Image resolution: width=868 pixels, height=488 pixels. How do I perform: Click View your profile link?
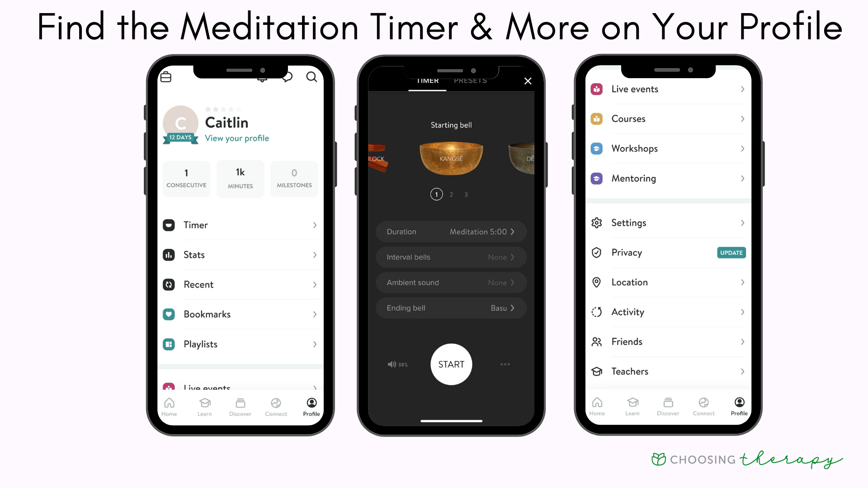[237, 138]
